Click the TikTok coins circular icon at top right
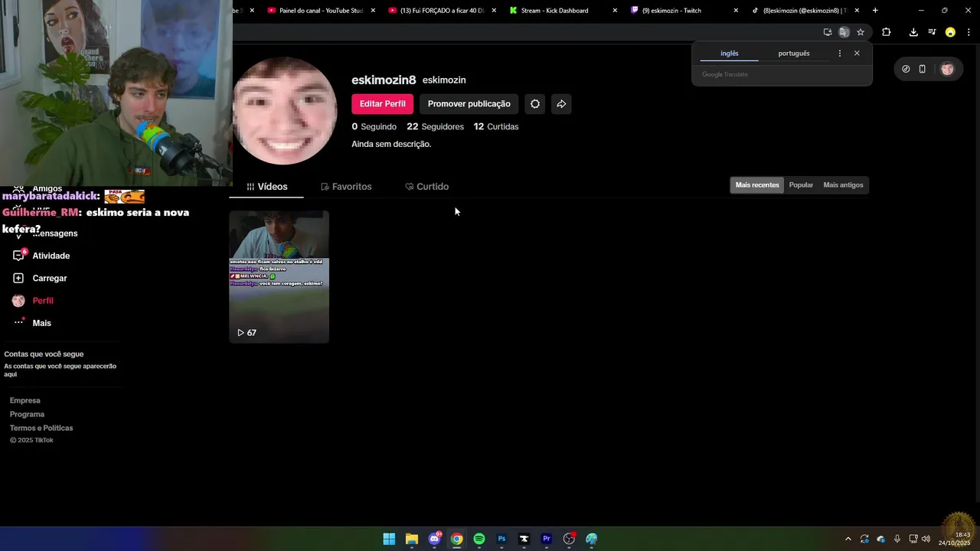Image resolution: width=980 pixels, height=551 pixels. 906,69
